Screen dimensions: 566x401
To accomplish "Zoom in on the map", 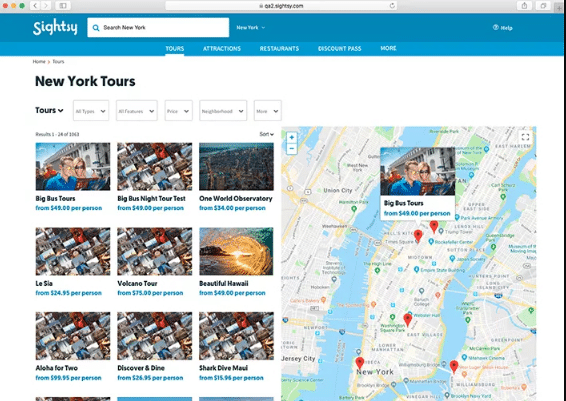I will tap(292, 137).
